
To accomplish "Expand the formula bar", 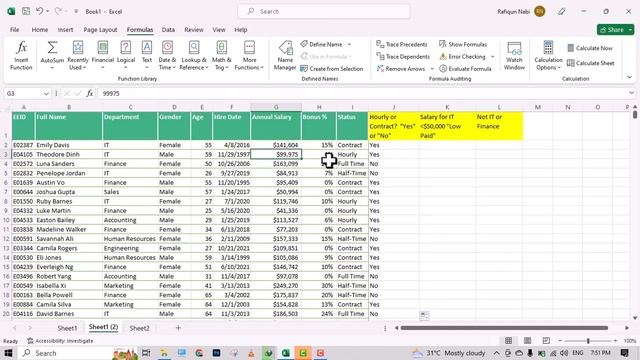I will click(631, 93).
